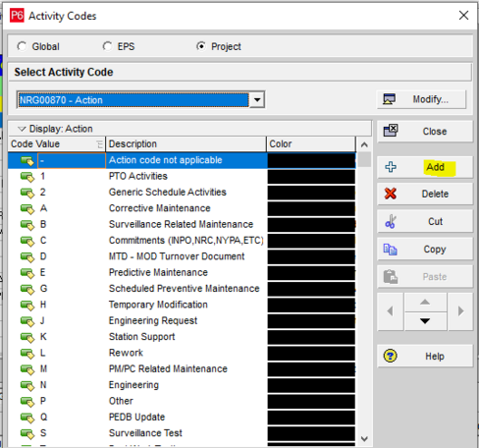Click the Close button with window icon
This screenshot has width=479, height=448.
coord(425,132)
